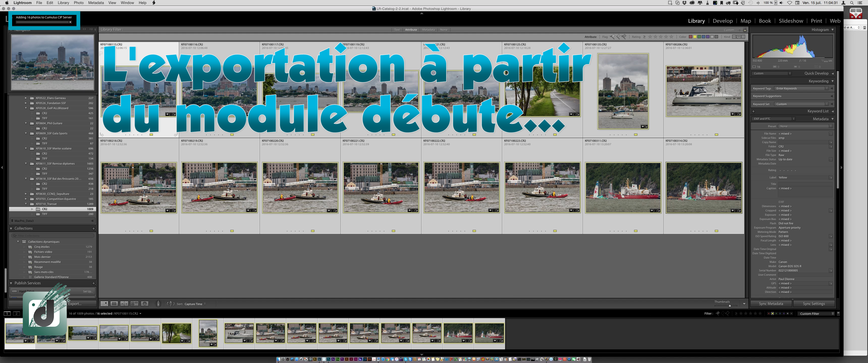Screen dimensions: 868x363
Task: Select None in Library Filter bar
Action: [444, 30]
